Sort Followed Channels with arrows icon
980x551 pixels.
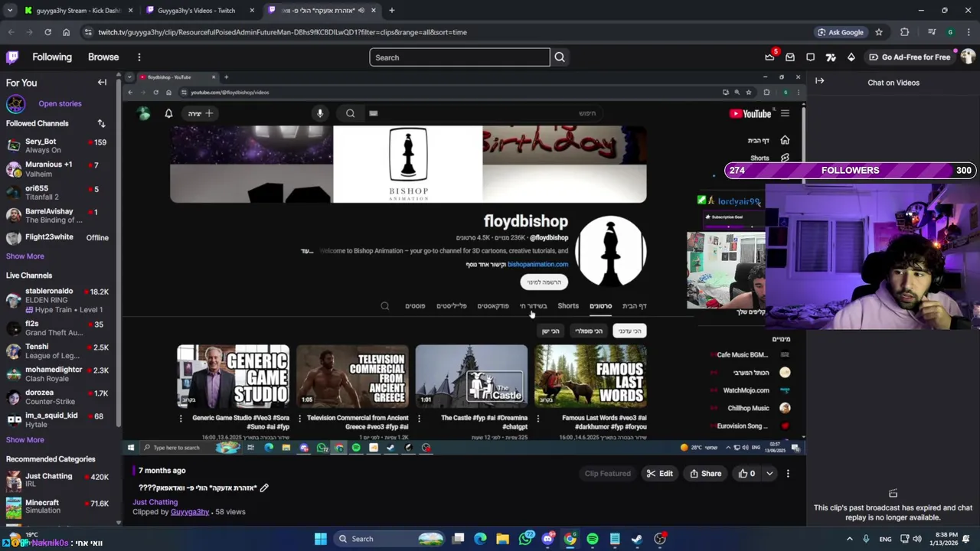pyautogui.click(x=101, y=123)
